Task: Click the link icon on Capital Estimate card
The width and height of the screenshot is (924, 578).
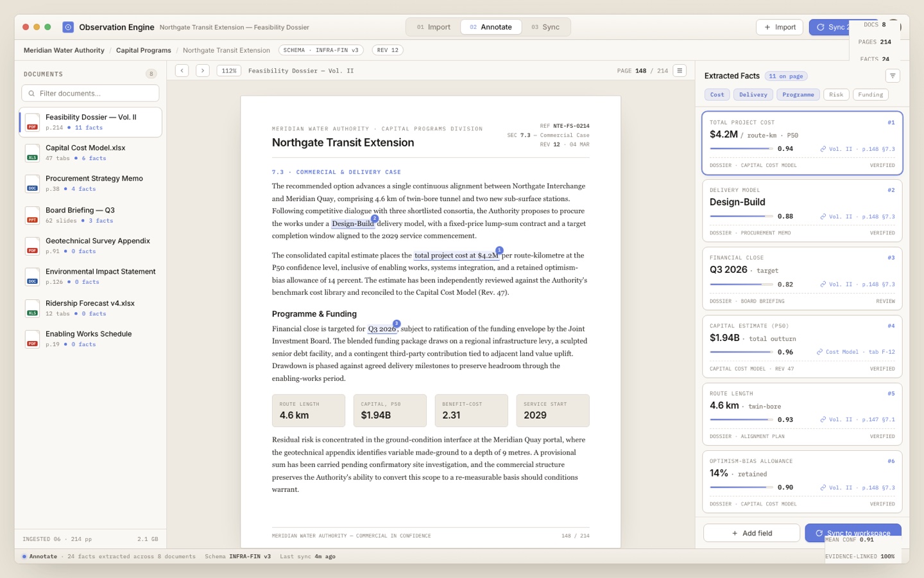Action: tap(819, 352)
